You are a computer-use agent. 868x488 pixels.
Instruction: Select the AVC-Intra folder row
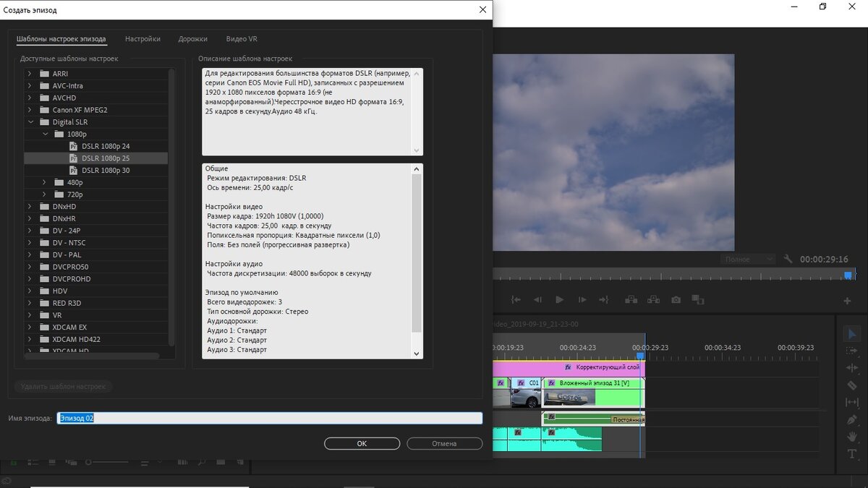coord(95,86)
